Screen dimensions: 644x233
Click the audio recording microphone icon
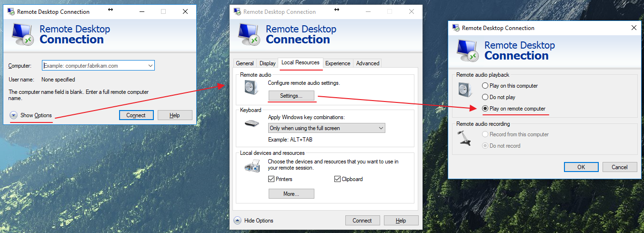[464, 138]
